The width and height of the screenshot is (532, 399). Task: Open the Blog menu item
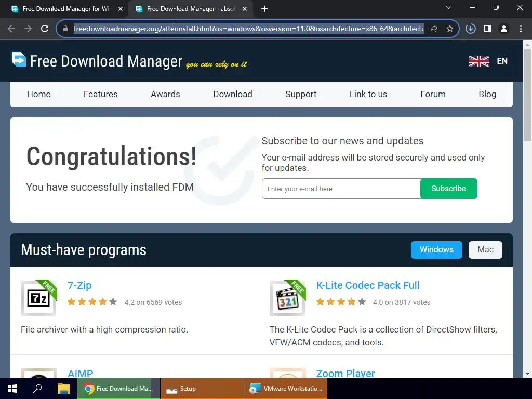tap(487, 95)
